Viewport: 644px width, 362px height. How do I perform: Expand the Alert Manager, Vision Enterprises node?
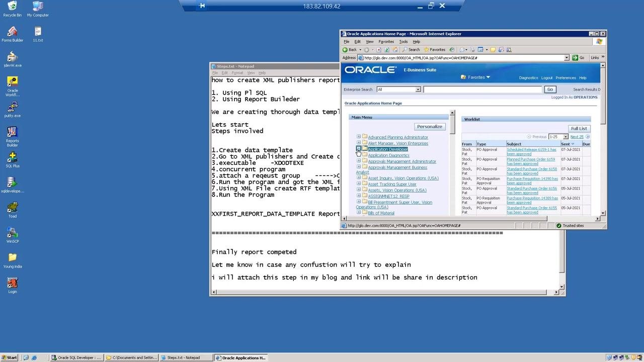tap(359, 143)
